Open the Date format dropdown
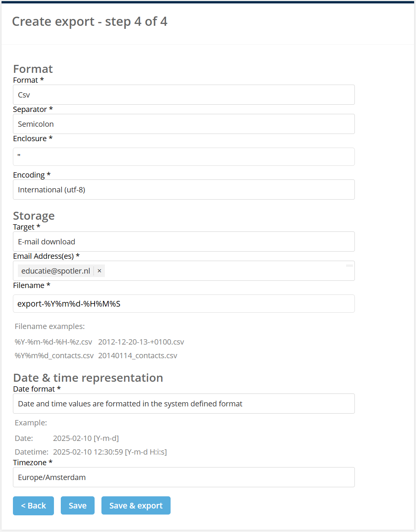The image size is (416, 532). 184,404
